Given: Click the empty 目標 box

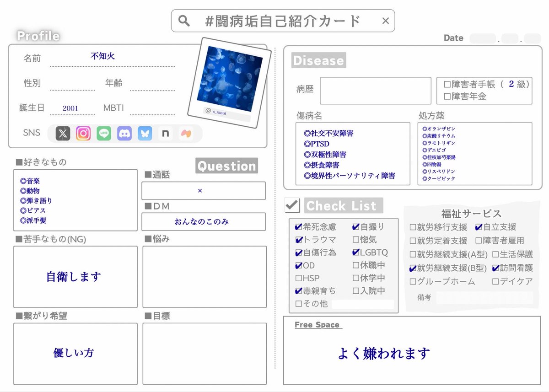Looking at the screenshot, I should [x=205, y=354].
